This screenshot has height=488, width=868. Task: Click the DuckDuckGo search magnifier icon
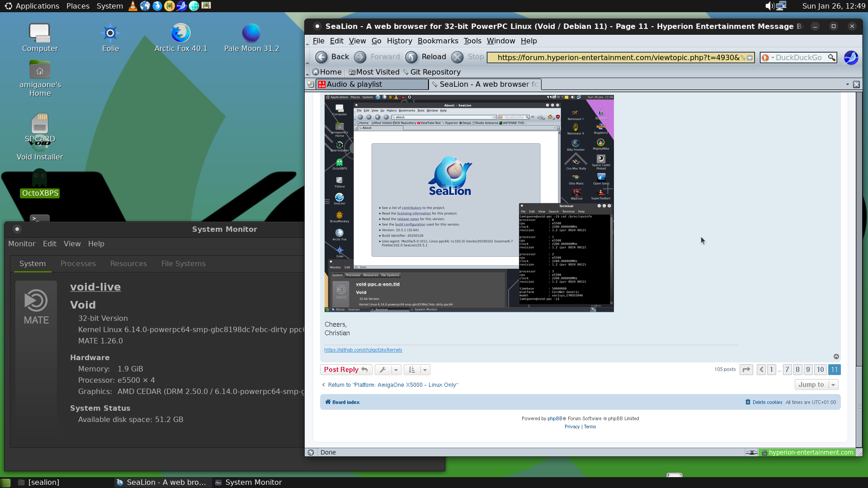[x=831, y=57]
